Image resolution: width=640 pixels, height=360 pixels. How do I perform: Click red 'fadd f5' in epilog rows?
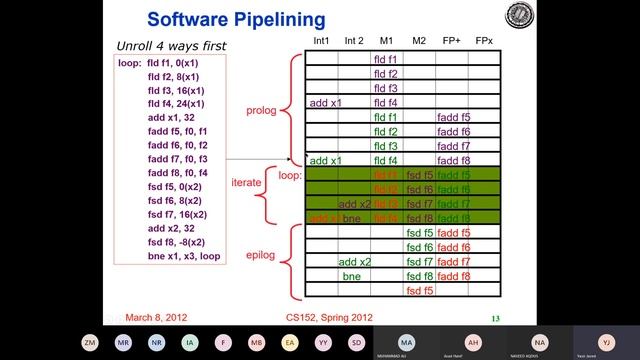tap(453, 233)
